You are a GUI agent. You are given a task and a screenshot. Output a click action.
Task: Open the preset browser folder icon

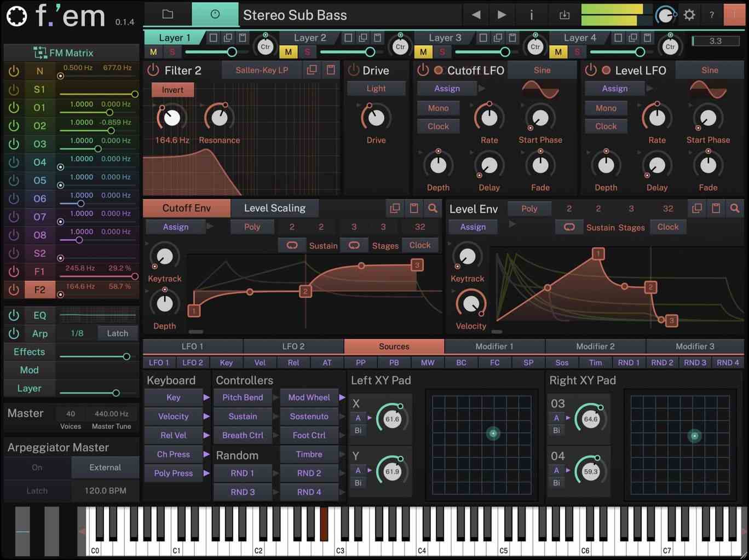point(168,15)
